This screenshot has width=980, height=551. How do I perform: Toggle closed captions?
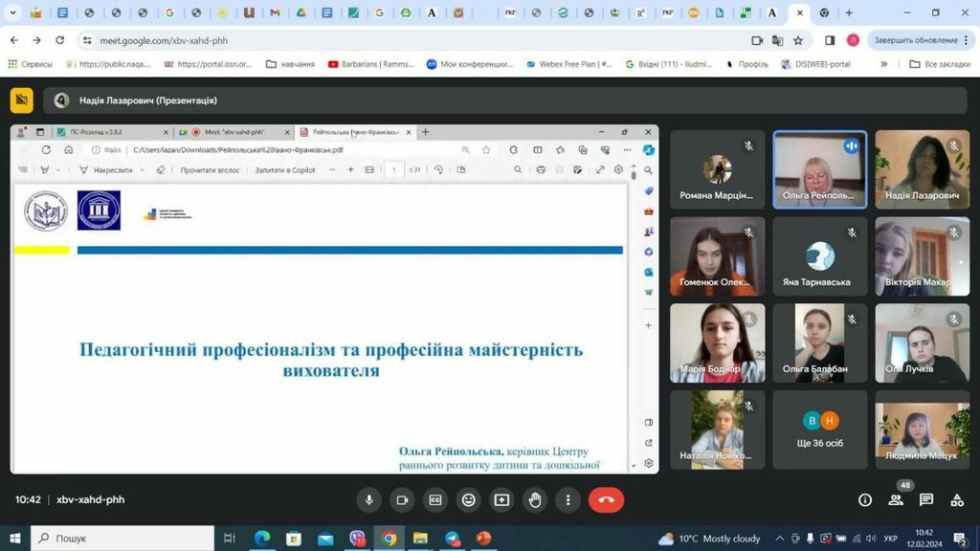pyautogui.click(x=435, y=499)
